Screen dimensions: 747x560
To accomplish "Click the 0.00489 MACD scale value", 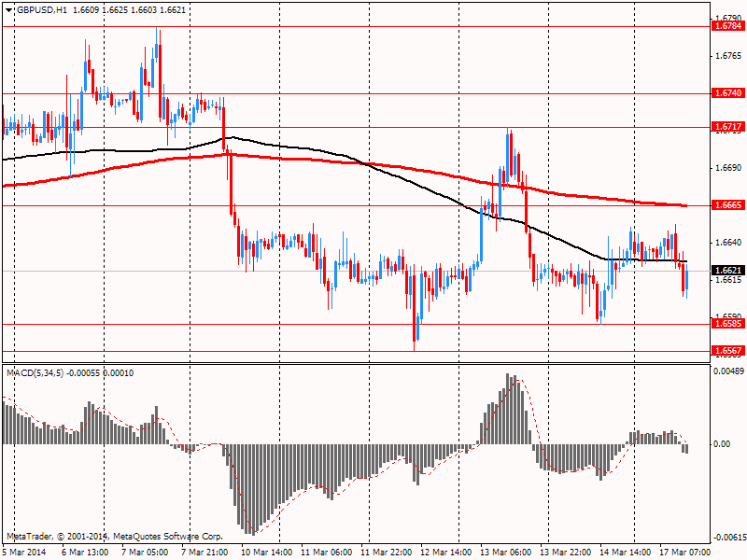I will coord(728,371).
